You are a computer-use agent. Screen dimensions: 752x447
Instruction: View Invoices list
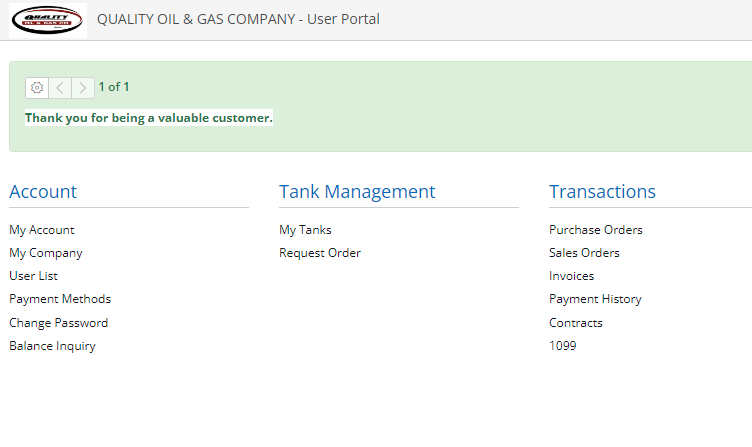pos(571,276)
